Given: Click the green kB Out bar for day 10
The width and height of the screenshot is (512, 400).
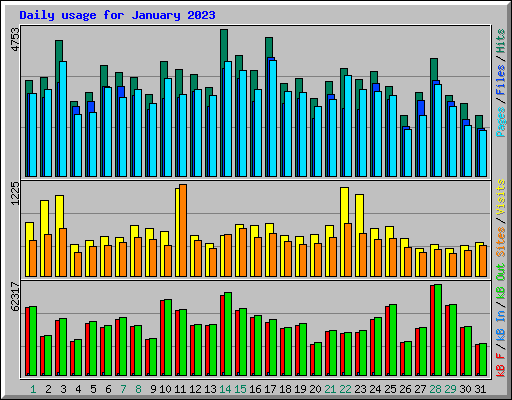Looking at the screenshot, I should coord(168,337).
